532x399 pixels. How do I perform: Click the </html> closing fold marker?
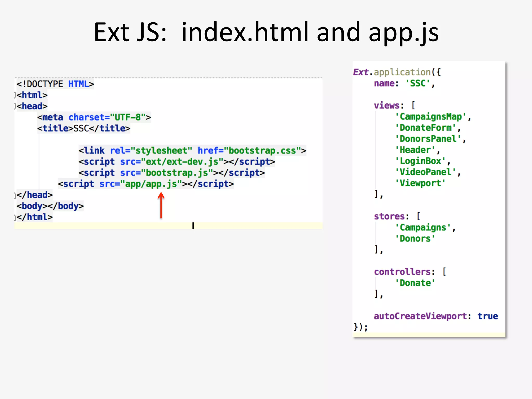click(15, 217)
